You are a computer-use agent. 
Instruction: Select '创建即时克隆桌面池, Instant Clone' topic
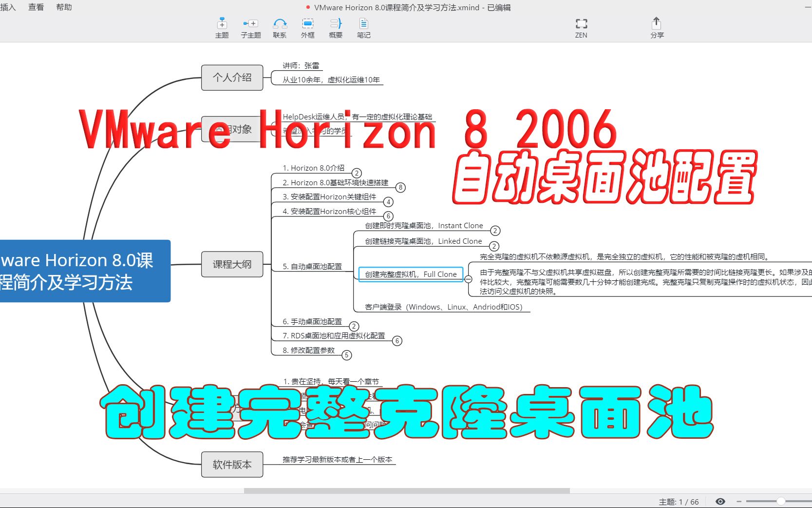pyautogui.click(x=424, y=226)
